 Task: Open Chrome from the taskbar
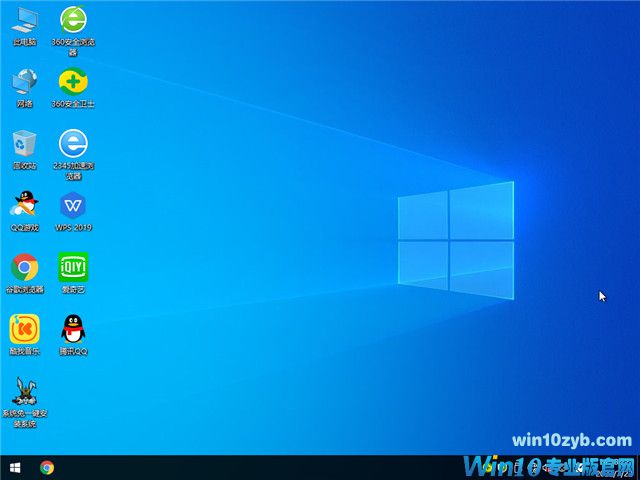tap(47, 468)
